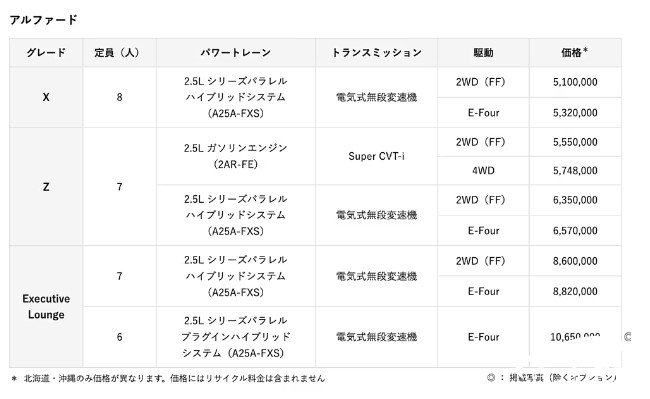Select the グレード column header
The width and height of the screenshot is (650, 399).
[x=46, y=53]
